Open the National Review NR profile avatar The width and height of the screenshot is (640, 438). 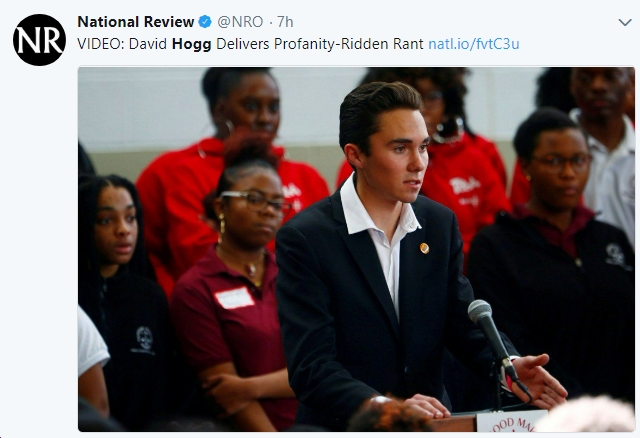tap(39, 40)
